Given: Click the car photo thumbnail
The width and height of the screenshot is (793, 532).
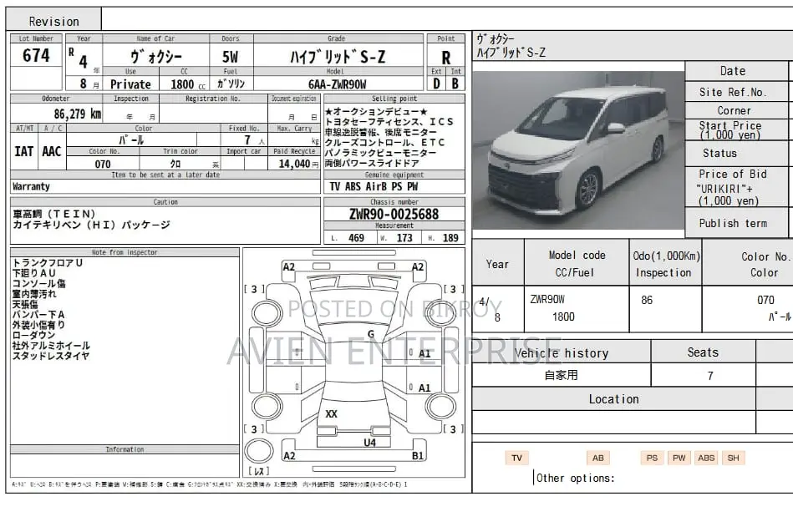Looking at the screenshot, I should 578,150.
